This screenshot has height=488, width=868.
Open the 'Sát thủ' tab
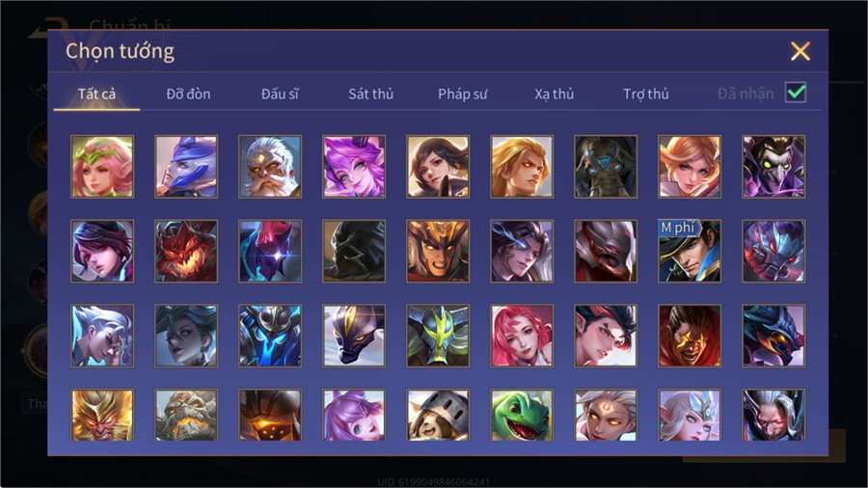[x=371, y=95]
